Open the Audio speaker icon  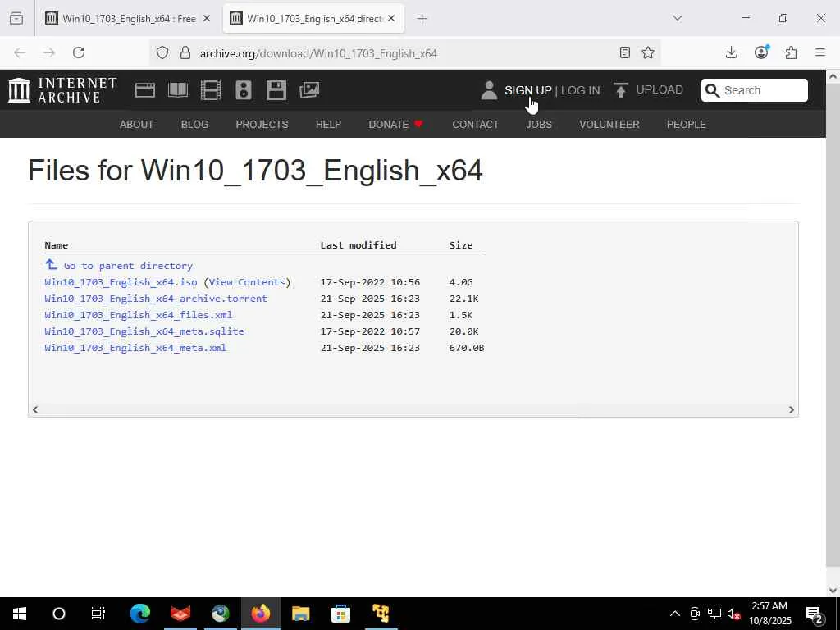(243, 90)
